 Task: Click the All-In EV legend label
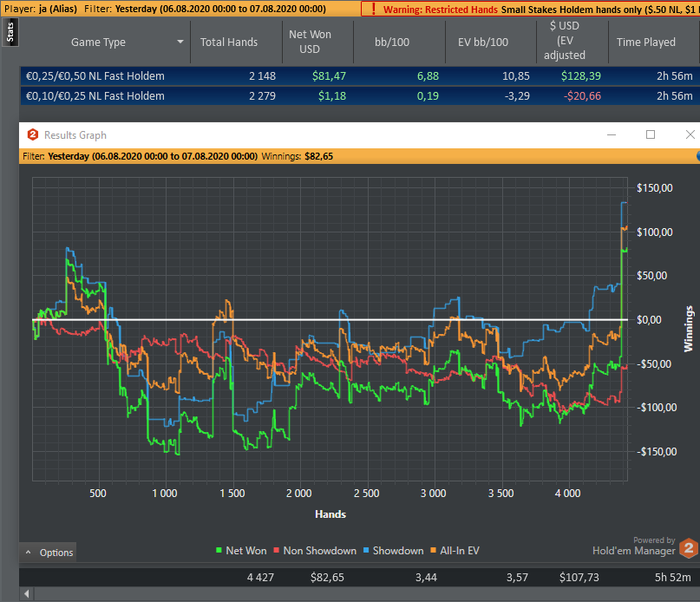459,551
